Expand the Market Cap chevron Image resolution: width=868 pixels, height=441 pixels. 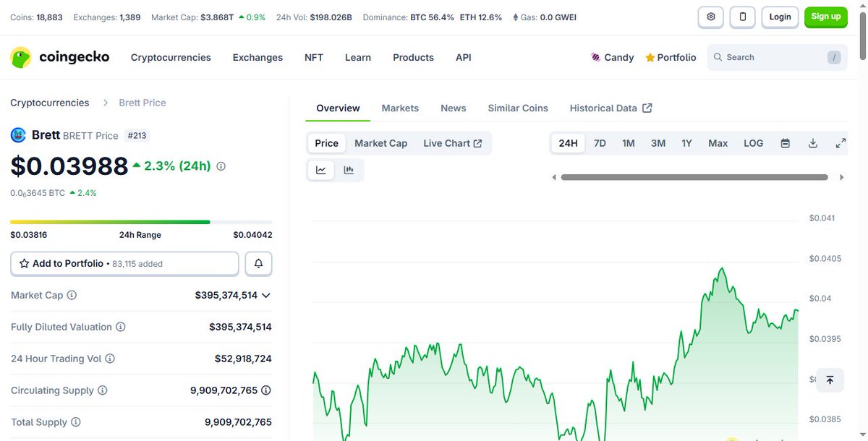coord(266,295)
